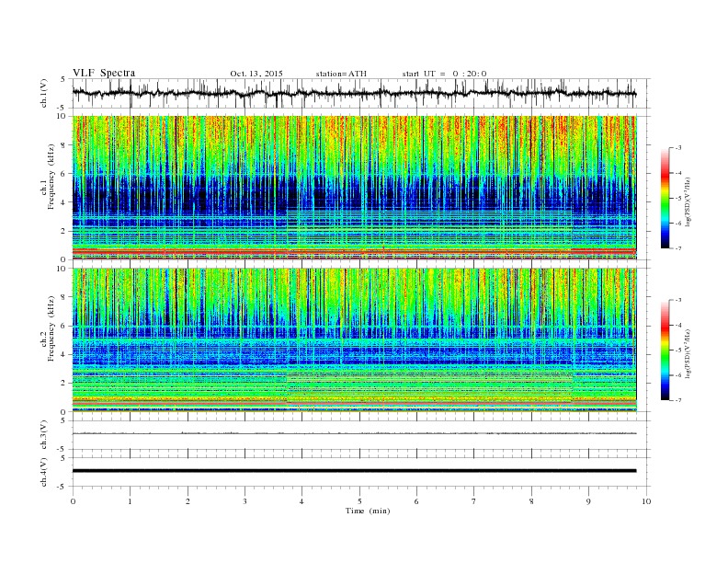728x563 pixels.
Task: Click the time axis tick label "9"
Action: pyautogui.click(x=588, y=501)
